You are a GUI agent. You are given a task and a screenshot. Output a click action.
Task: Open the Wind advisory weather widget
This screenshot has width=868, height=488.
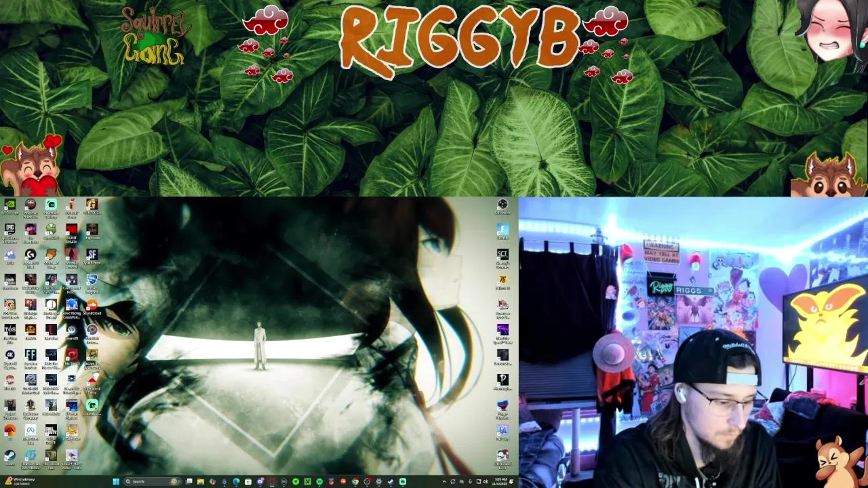pos(20,482)
